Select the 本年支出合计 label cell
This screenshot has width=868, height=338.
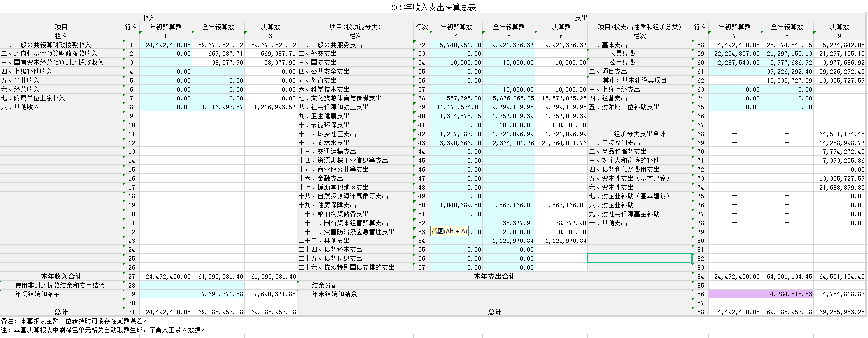tap(494, 276)
